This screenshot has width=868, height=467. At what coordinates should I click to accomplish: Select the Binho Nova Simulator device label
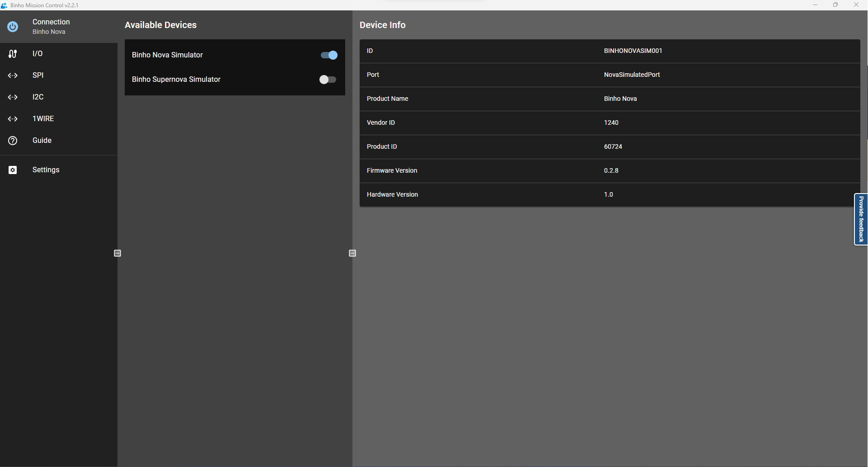tap(167, 55)
